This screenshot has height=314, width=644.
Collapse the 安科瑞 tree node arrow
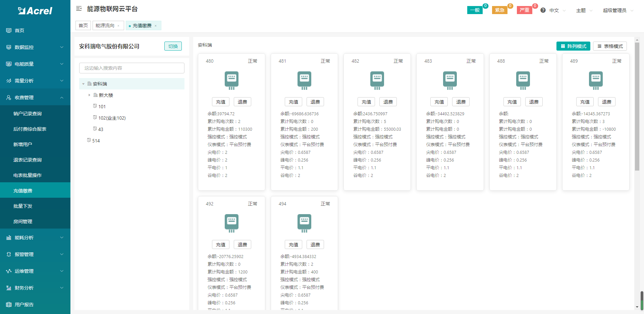pos(84,84)
